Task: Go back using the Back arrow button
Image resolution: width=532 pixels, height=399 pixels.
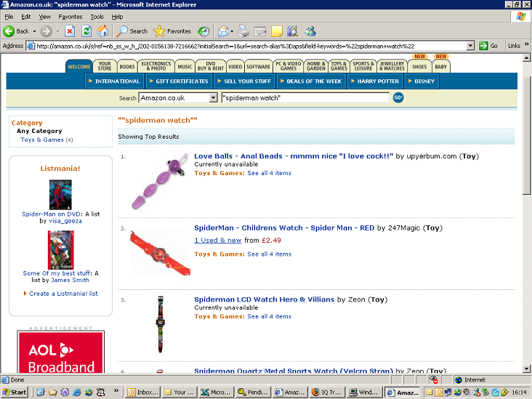Action: (x=16, y=31)
